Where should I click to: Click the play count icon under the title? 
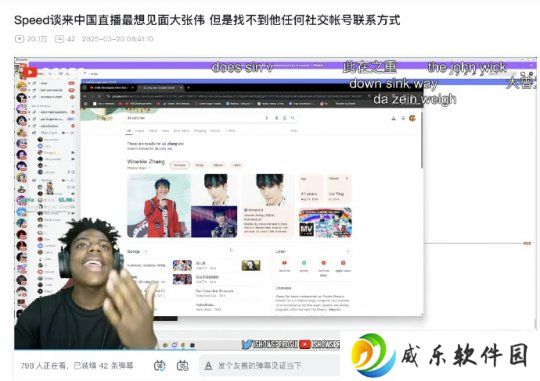coord(19,39)
